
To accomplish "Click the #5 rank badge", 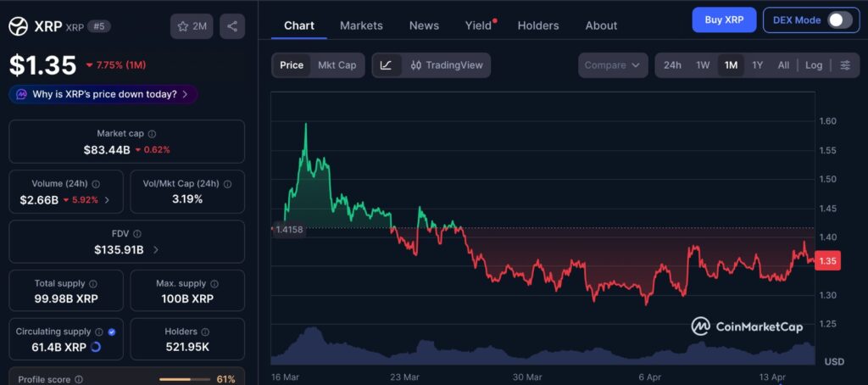I will click(98, 26).
